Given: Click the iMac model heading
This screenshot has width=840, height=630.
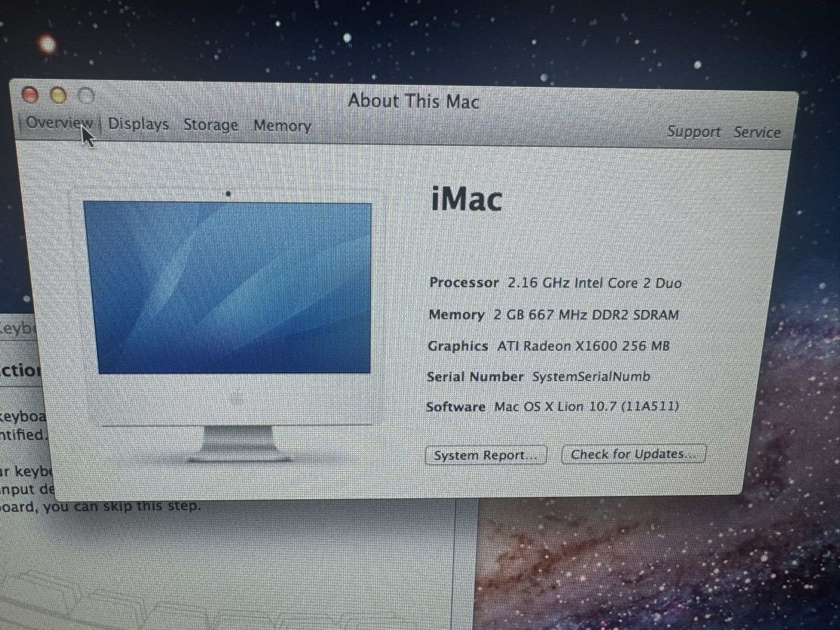Looking at the screenshot, I should tap(466, 199).
